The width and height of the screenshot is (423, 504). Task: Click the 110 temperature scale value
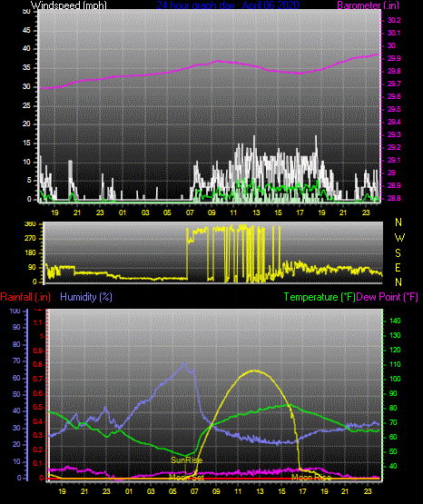[x=395, y=364]
